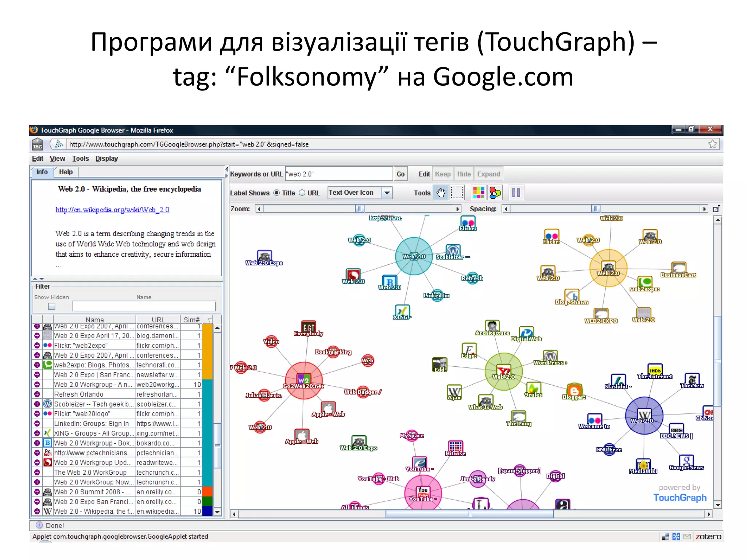Viewport: 747px width, 560px height.
Task: Click the MySpace node in the graph
Action: coord(412,435)
